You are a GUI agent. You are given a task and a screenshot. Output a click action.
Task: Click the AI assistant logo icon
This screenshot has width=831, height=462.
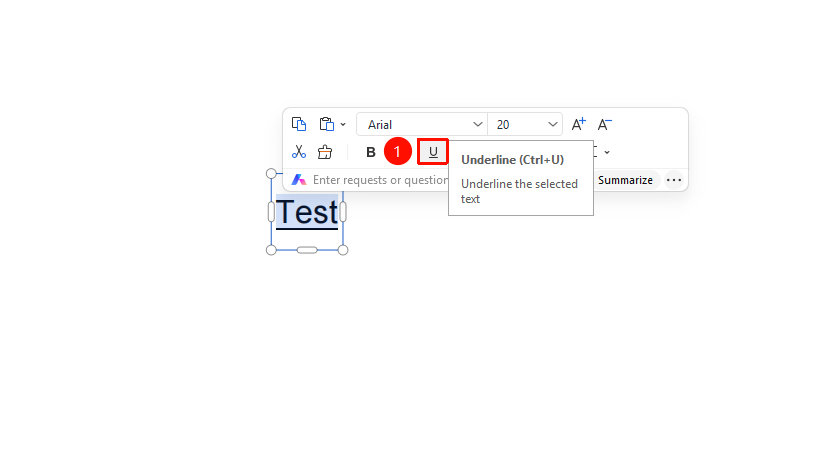(299, 180)
